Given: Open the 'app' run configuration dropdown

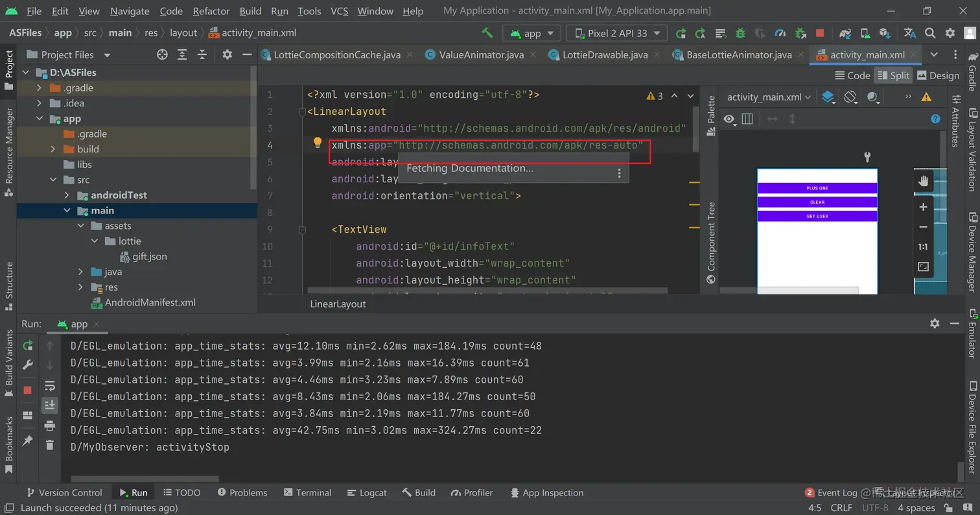Looking at the screenshot, I should pos(532,33).
